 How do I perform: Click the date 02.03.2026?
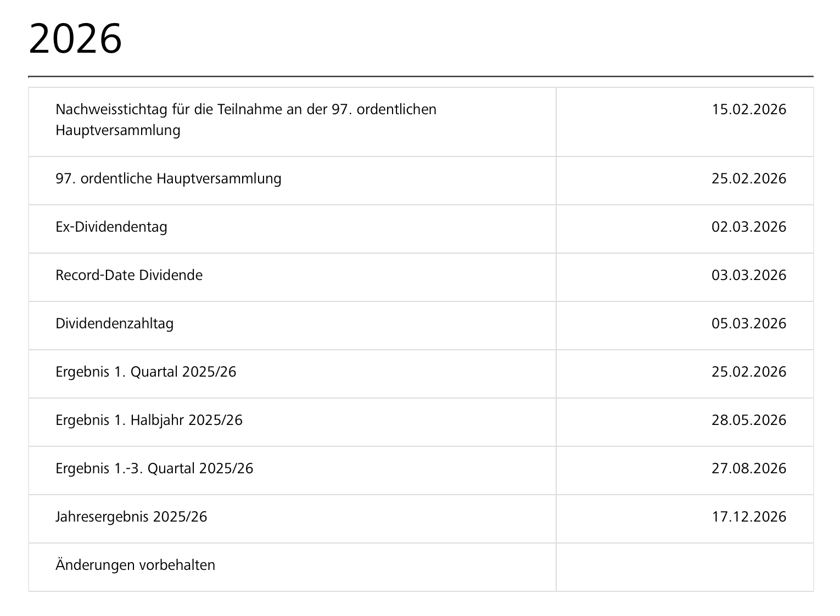[749, 227]
